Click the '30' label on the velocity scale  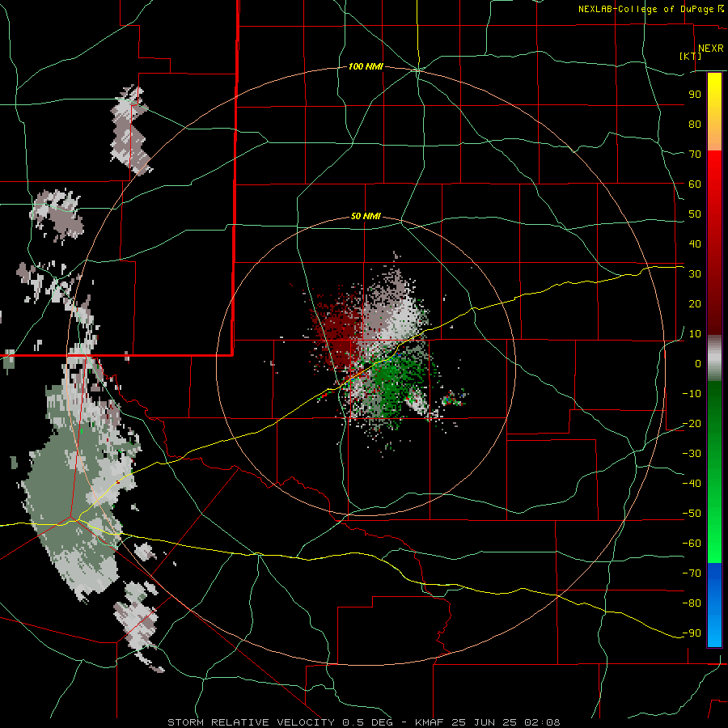tap(695, 274)
